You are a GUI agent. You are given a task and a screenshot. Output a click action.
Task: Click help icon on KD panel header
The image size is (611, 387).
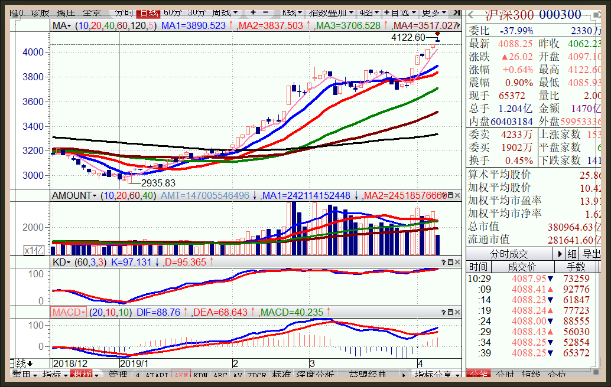[443, 262]
